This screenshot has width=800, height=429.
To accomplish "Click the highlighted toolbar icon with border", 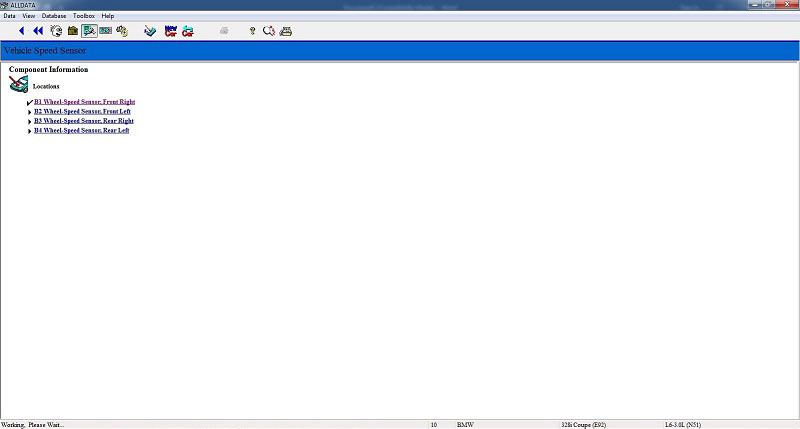I will coord(89,31).
